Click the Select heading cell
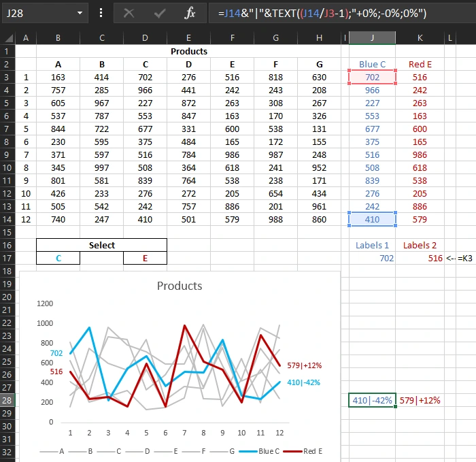The height and width of the screenshot is (462, 476). 102,245
